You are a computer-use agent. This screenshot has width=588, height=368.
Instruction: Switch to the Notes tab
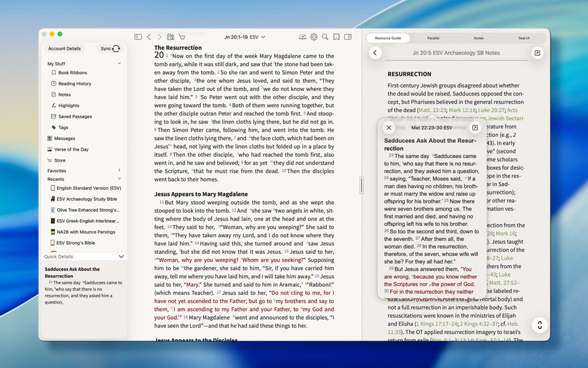point(478,38)
